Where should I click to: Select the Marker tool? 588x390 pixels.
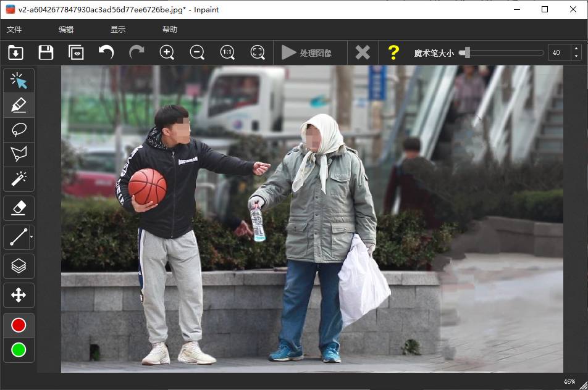(x=19, y=105)
